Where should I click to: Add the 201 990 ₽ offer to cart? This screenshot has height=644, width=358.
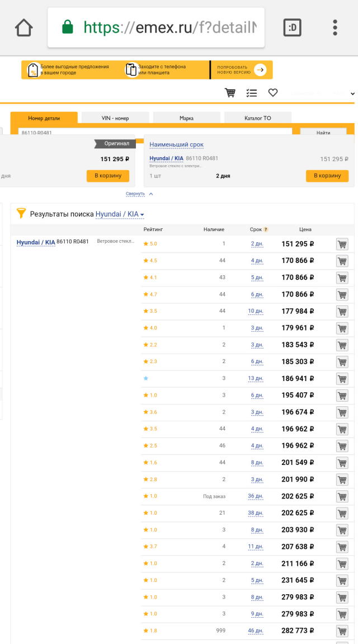point(342,480)
